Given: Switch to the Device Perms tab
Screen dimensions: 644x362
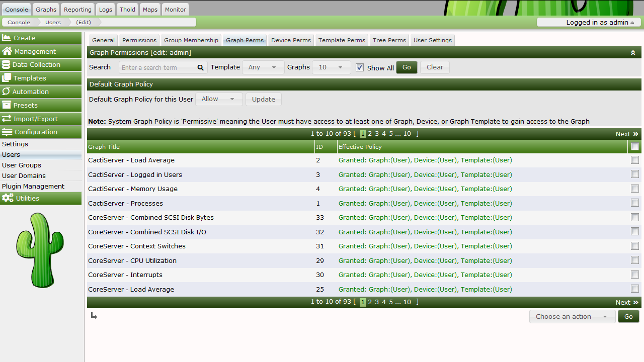Looking at the screenshot, I should 291,40.
